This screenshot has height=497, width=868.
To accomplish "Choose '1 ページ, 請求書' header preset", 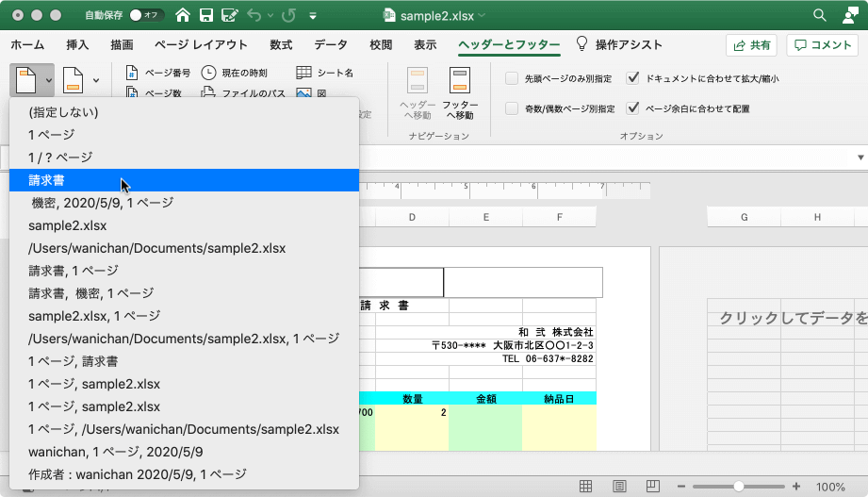I will coord(184,361).
